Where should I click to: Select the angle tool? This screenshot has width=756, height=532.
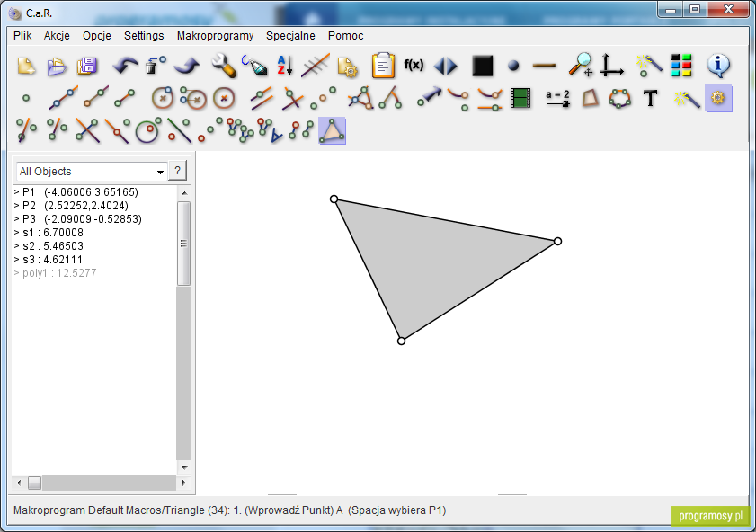391,98
